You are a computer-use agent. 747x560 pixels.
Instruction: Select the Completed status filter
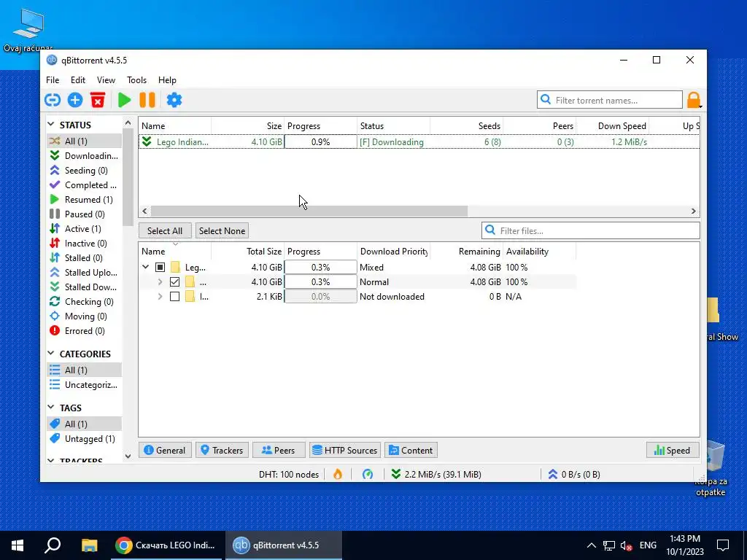pyautogui.click(x=84, y=184)
